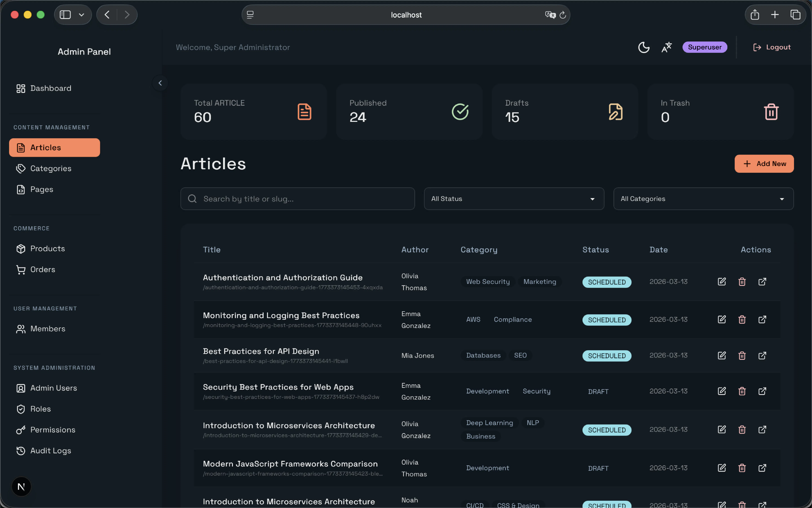Open Members under User Management
The width and height of the screenshot is (812, 508).
[54, 329]
